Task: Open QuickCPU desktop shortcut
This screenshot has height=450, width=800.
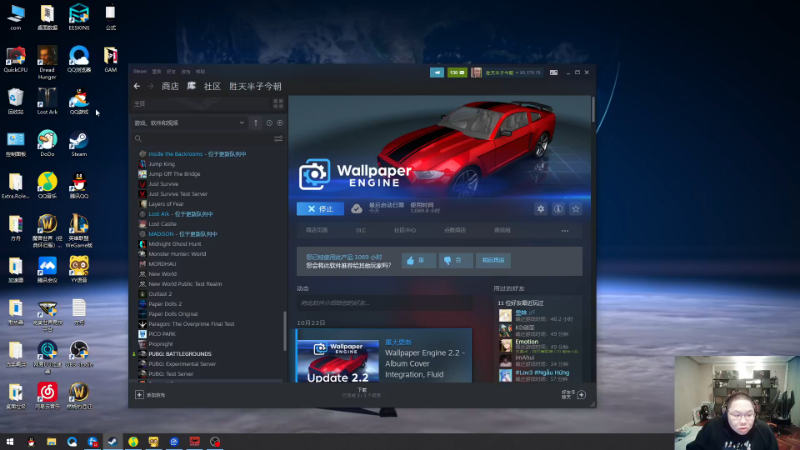Action: 15,59
